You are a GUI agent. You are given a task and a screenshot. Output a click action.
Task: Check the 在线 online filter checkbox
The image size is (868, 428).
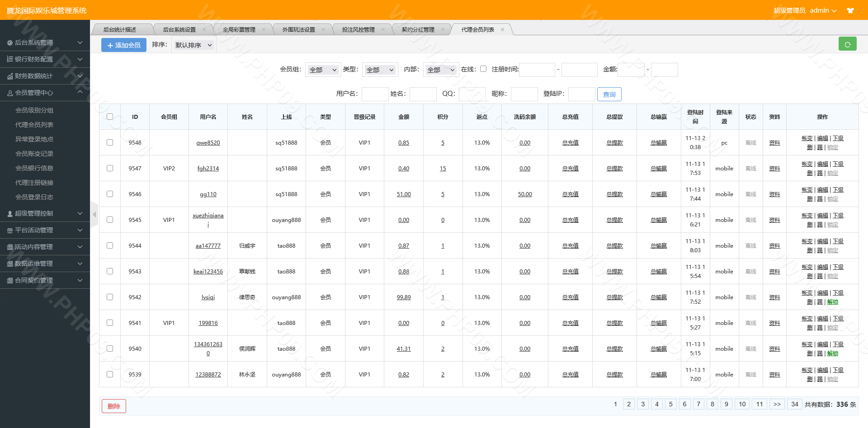pos(483,69)
